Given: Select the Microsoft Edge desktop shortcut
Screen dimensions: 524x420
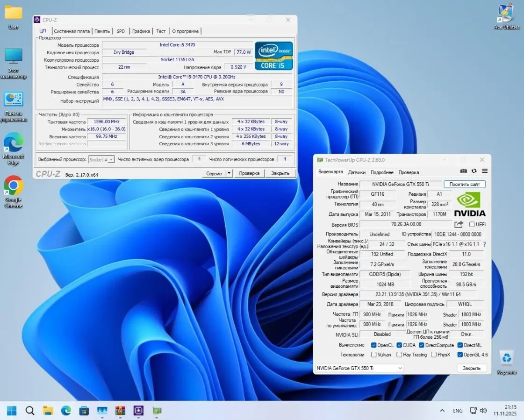Looking at the screenshot, I should click(14, 149).
